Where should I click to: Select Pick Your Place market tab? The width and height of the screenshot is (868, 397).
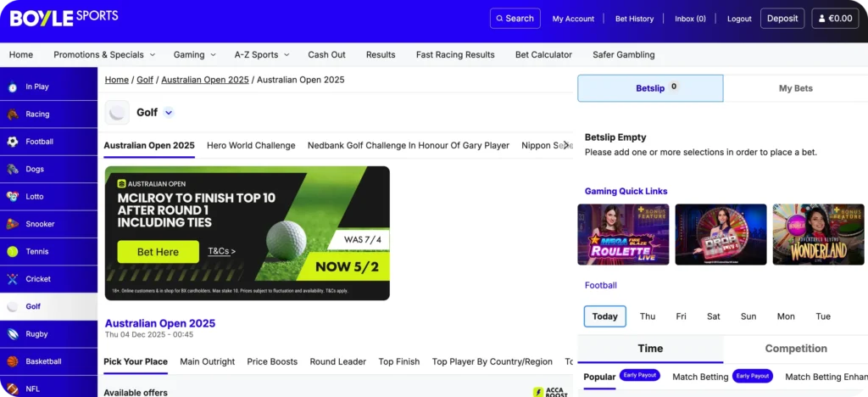coord(136,361)
